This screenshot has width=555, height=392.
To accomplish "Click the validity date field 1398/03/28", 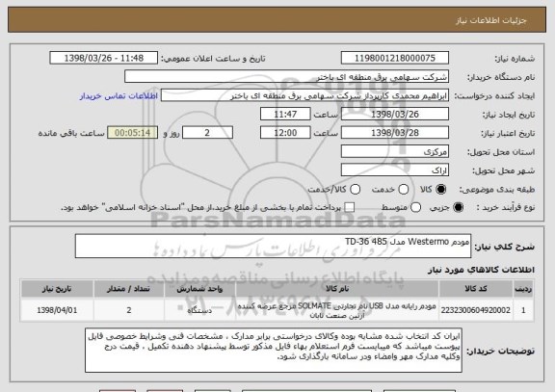I will coord(395,133).
